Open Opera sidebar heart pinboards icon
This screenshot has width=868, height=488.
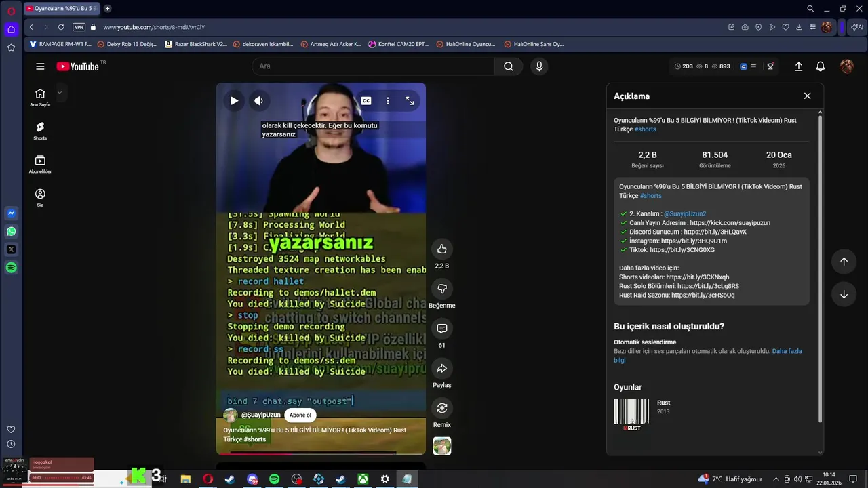[x=11, y=430]
